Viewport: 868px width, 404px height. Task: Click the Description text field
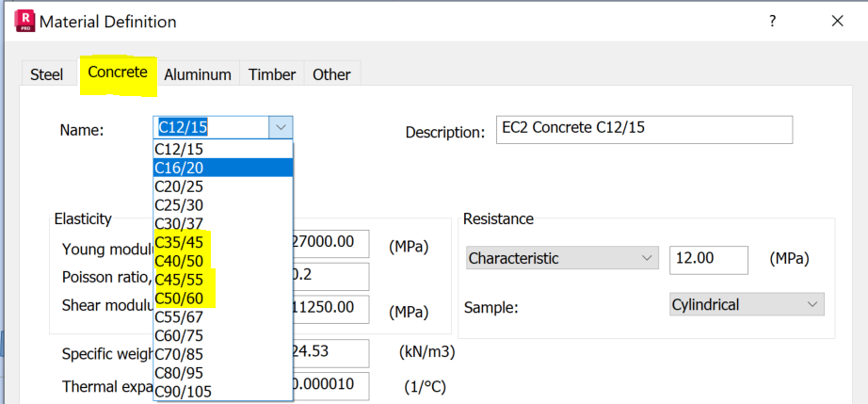click(644, 130)
